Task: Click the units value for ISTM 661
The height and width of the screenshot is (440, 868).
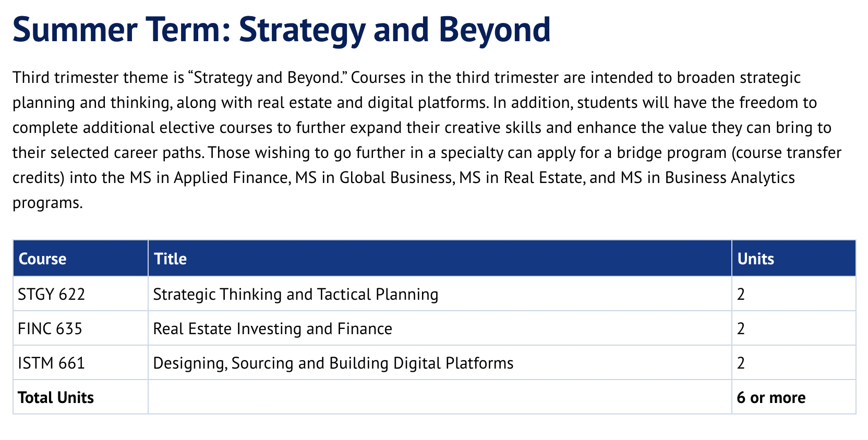Action: pyautogui.click(x=741, y=363)
